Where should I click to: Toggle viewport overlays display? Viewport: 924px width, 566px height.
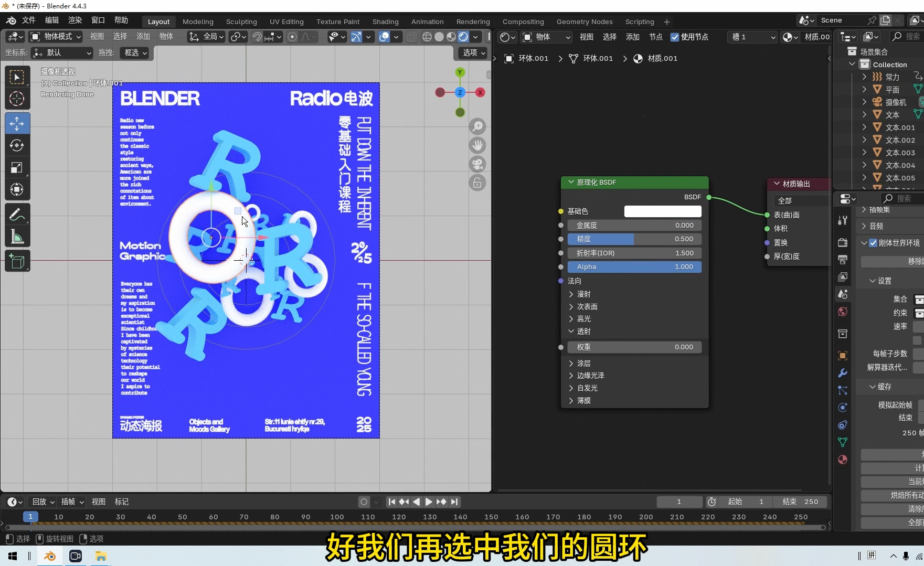click(384, 37)
